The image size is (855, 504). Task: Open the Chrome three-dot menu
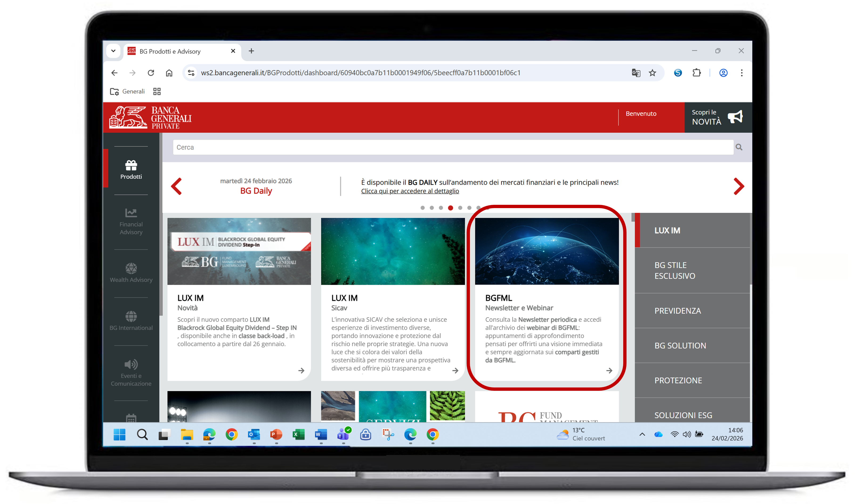coord(742,73)
